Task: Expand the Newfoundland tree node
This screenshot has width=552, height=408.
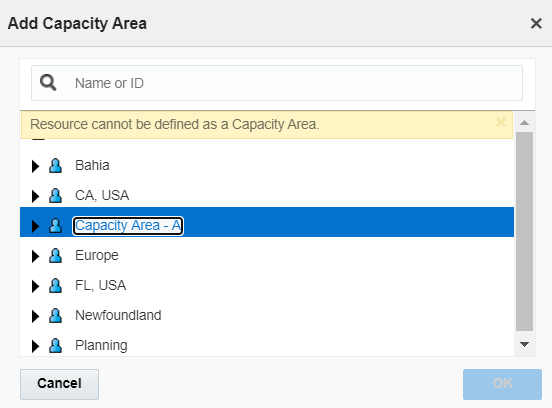Action: [35, 316]
